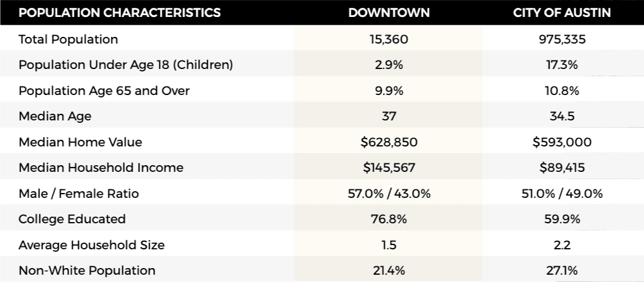This screenshot has width=644, height=282.
Task: Click the CITY OF AUSTIN column header
Action: coord(563,13)
